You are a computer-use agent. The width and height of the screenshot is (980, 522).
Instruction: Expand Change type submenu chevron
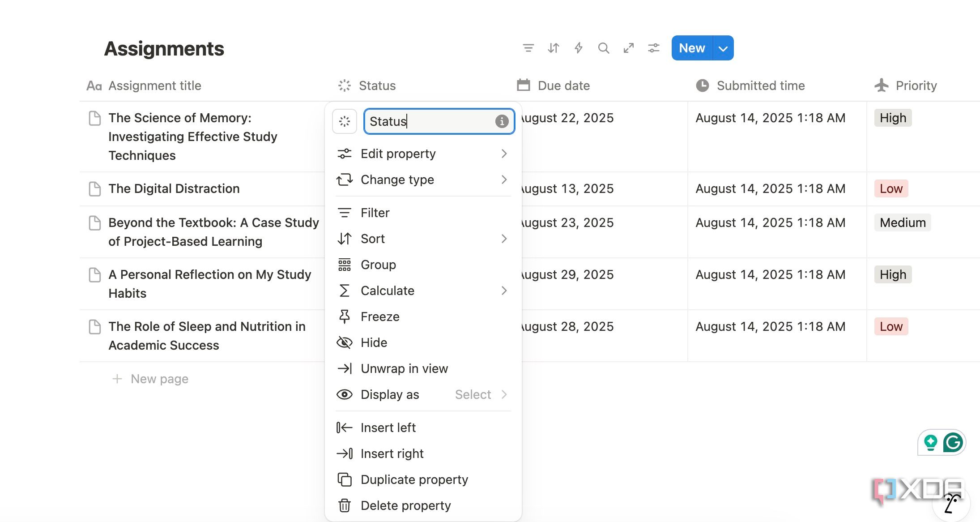tap(504, 180)
